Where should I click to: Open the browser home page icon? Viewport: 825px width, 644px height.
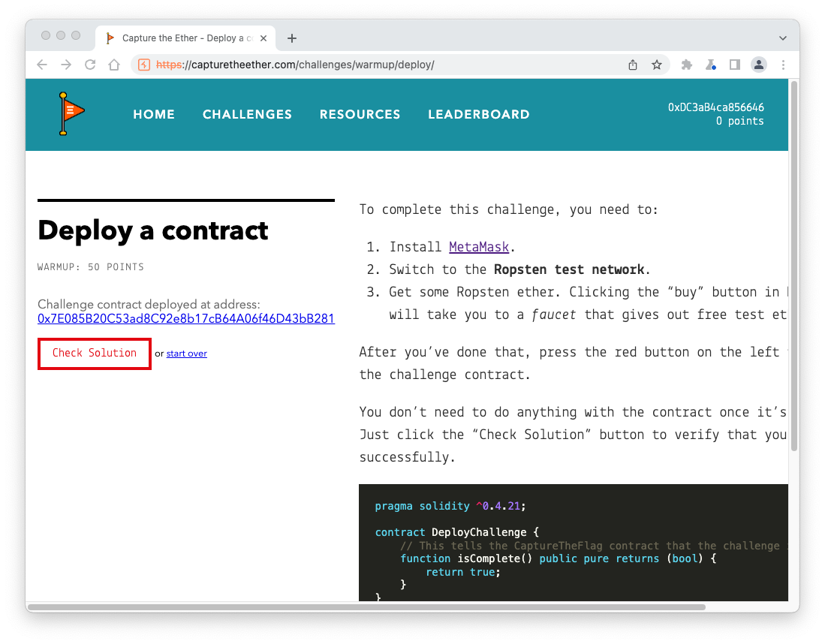point(114,65)
